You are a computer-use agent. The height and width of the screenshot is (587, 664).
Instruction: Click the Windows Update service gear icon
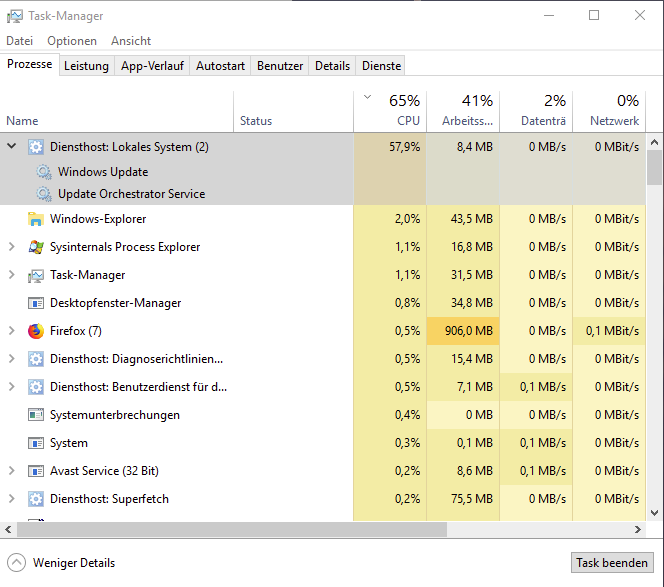coord(44,172)
